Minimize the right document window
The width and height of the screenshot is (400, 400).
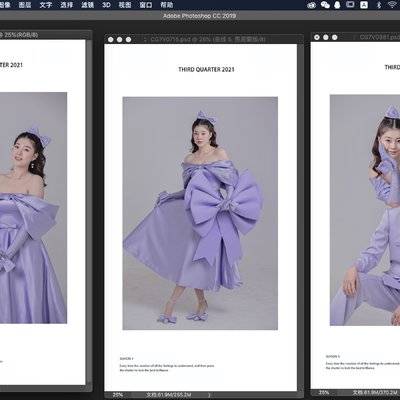pyautogui.click(x=326, y=37)
